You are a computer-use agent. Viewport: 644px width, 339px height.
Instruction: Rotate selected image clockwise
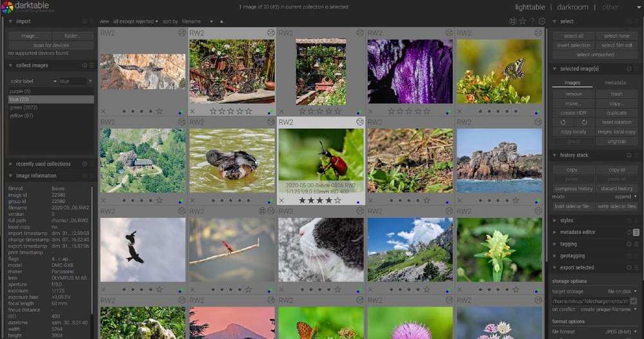[x=584, y=122]
